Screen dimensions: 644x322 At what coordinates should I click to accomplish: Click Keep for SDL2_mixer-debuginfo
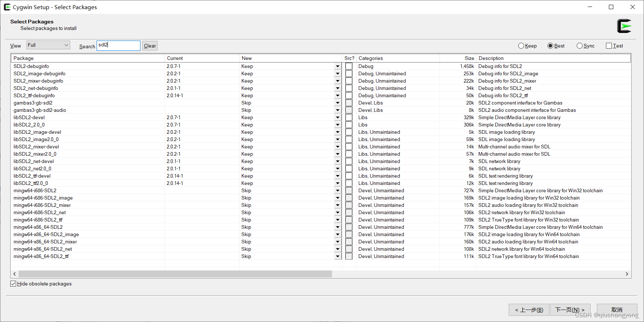(x=247, y=81)
